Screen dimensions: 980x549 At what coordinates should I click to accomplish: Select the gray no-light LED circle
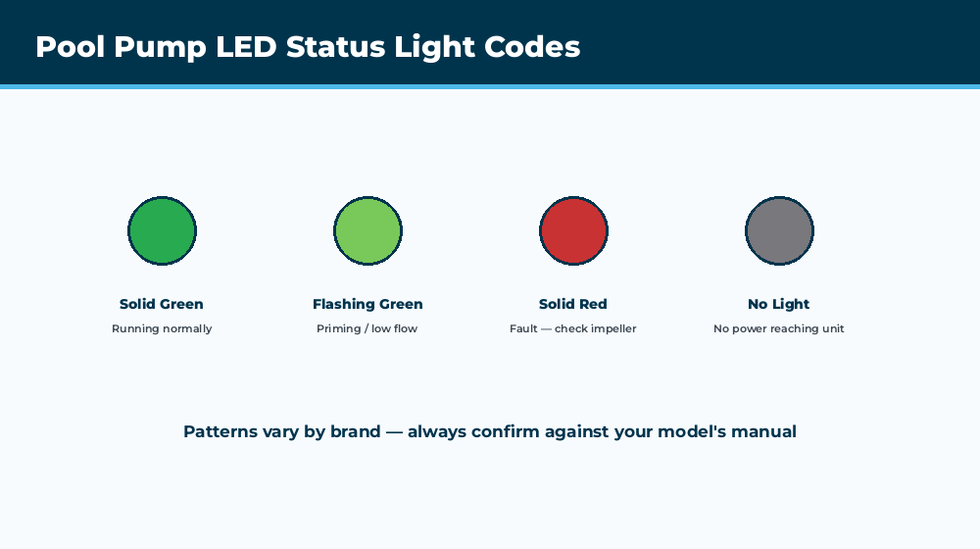pos(779,230)
